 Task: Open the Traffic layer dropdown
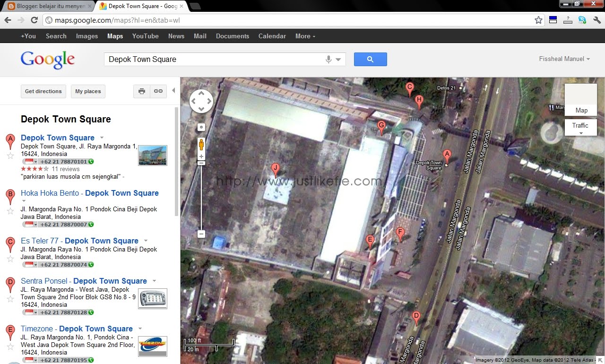pyautogui.click(x=580, y=128)
